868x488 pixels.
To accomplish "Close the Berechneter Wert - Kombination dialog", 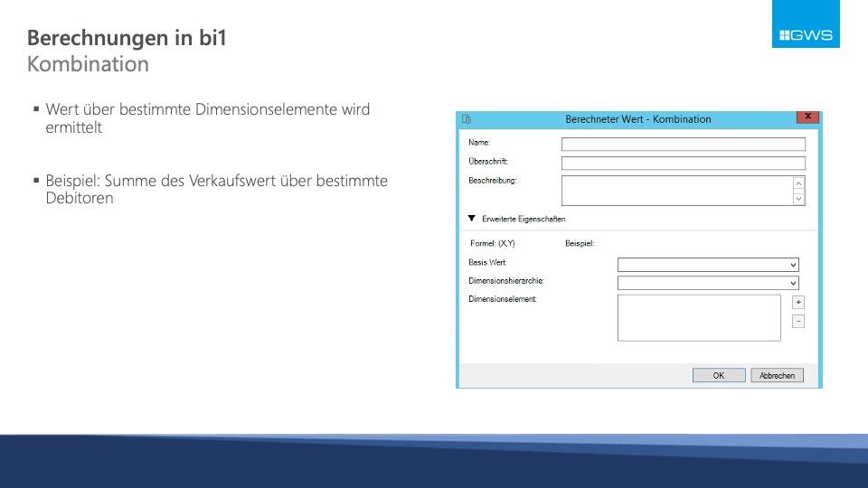I will point(807,117).
